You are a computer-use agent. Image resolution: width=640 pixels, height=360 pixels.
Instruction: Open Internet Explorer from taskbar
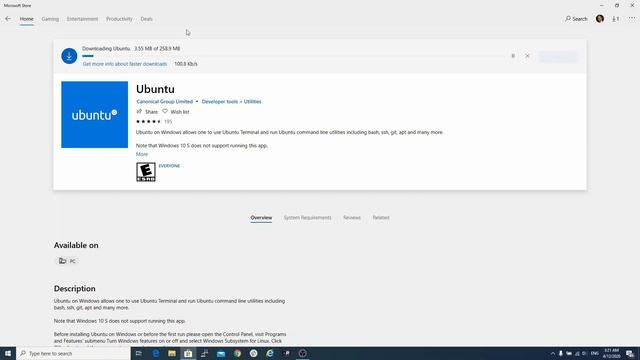click(270, 353)
